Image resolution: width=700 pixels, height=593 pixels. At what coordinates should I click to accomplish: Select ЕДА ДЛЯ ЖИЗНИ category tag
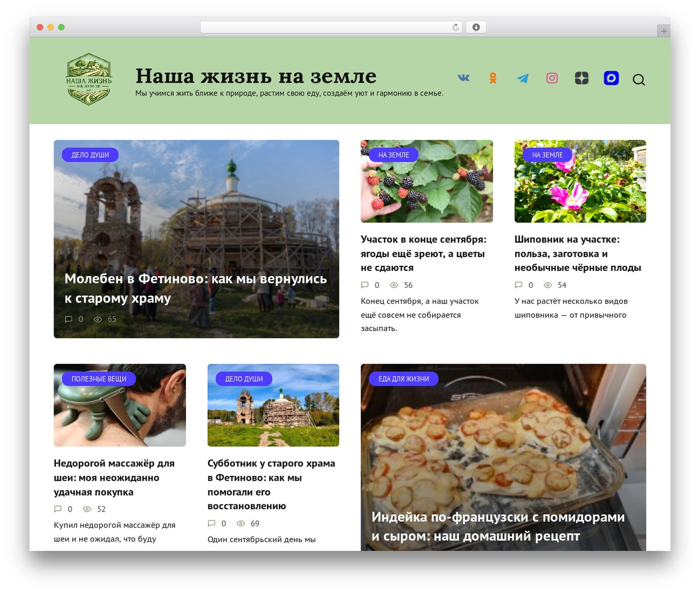click(404, 379)
